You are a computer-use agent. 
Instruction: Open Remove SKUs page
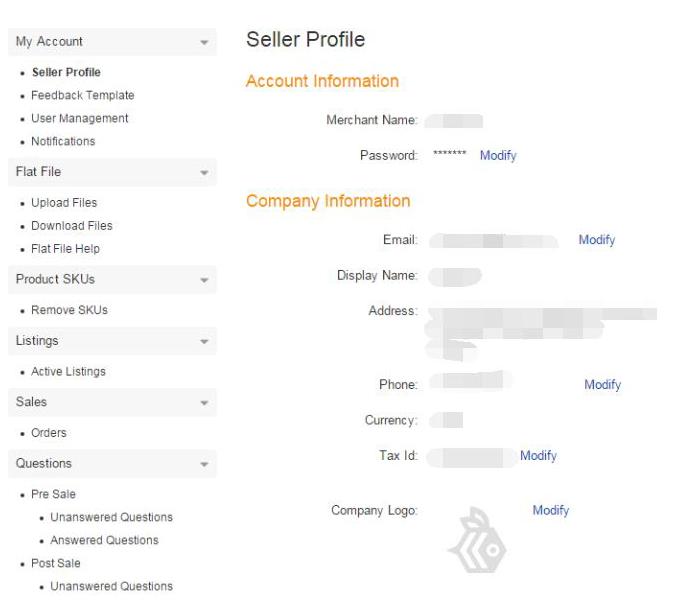(x=69, y=310)
